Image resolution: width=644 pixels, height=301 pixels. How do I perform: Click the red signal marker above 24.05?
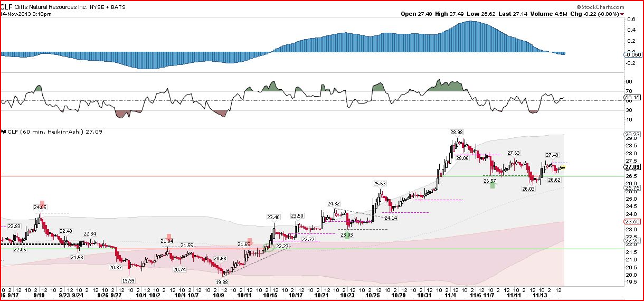42,203
